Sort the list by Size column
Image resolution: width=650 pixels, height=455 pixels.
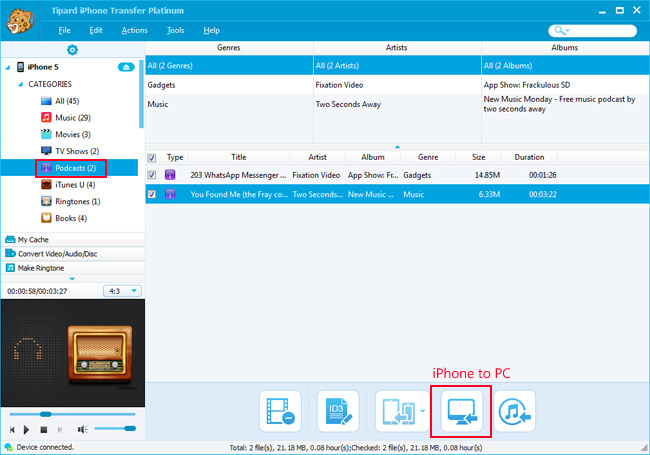tap(478, 157)
